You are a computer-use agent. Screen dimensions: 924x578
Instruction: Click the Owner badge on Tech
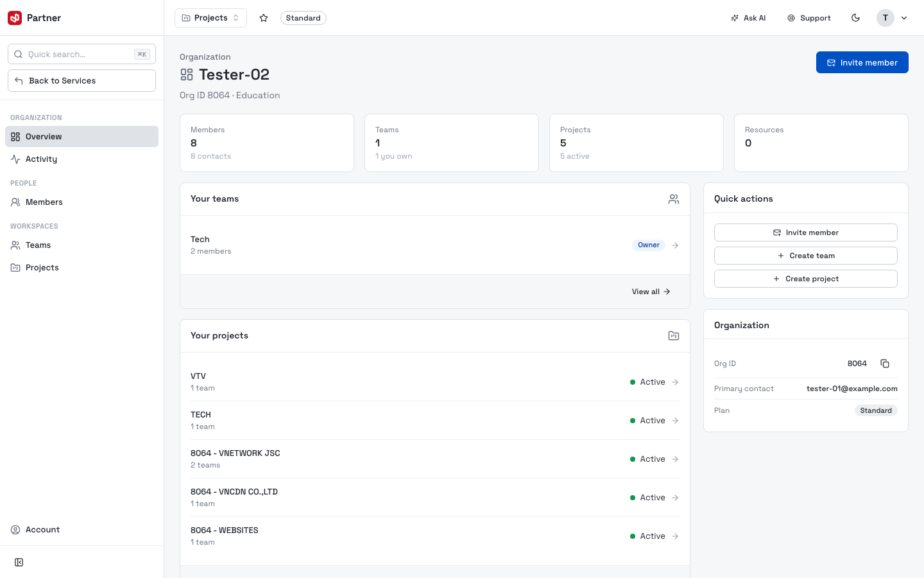(x=649, y=245)
